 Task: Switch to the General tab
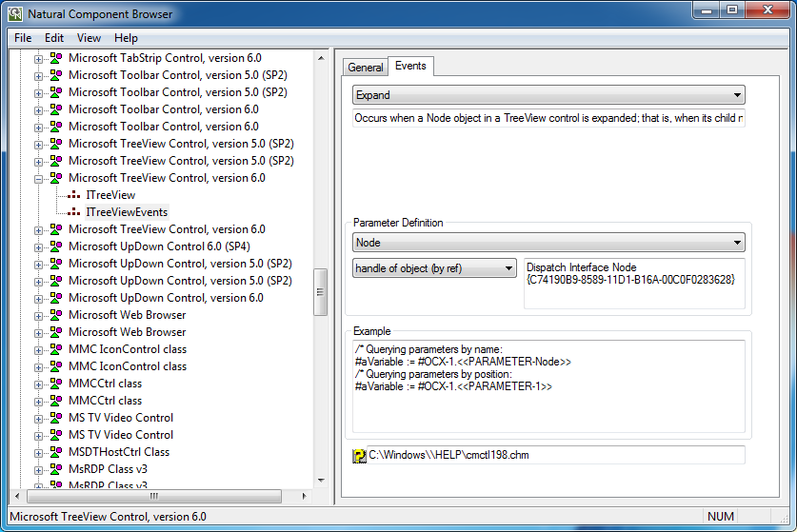(x=366, y=68)
